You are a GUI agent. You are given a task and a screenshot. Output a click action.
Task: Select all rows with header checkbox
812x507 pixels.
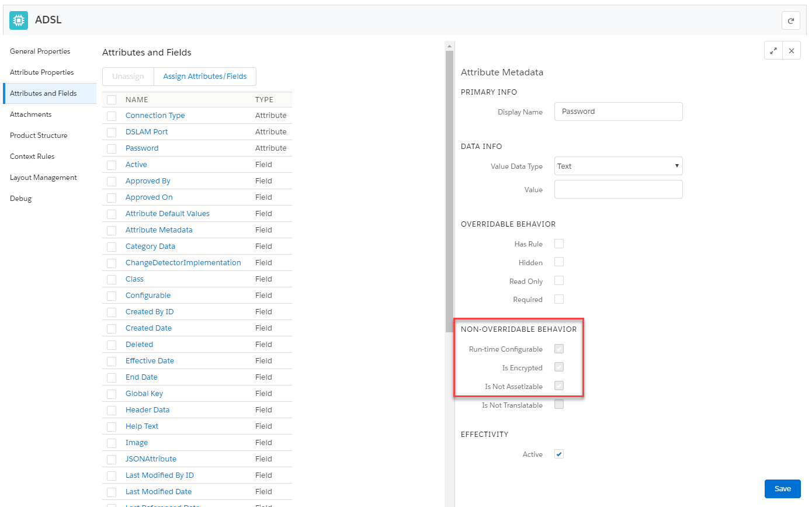[x=112, y=100]
